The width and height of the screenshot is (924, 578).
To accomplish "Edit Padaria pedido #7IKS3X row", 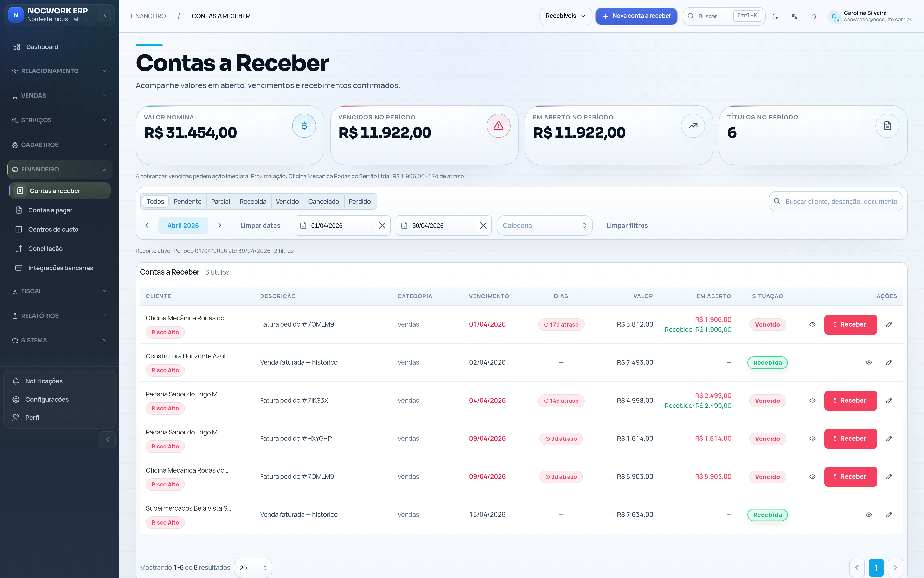I will coord(889,401).
